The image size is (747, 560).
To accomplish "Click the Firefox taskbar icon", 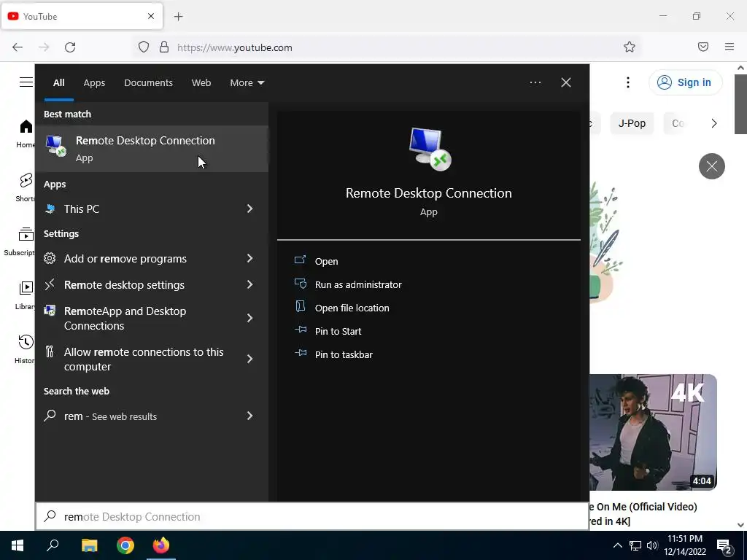I will point(161,545).
